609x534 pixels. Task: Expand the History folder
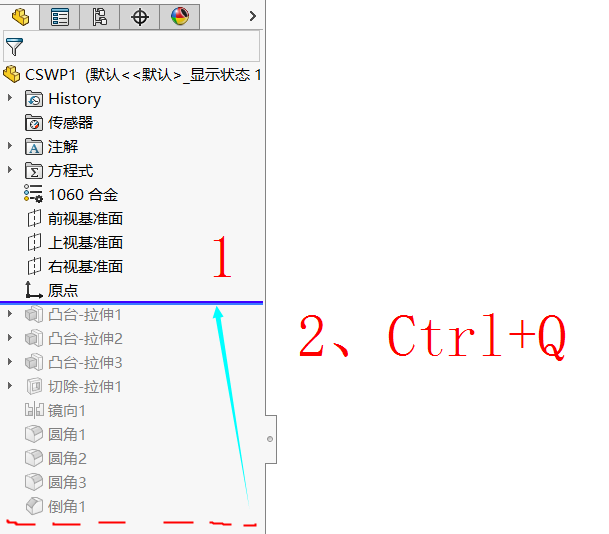pos(10,98)
